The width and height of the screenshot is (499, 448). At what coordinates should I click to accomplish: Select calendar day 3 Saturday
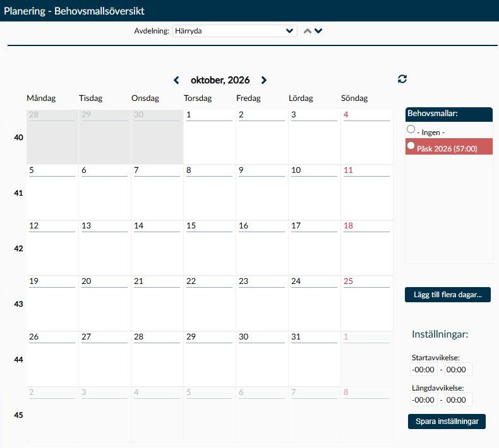coord(314,137)
